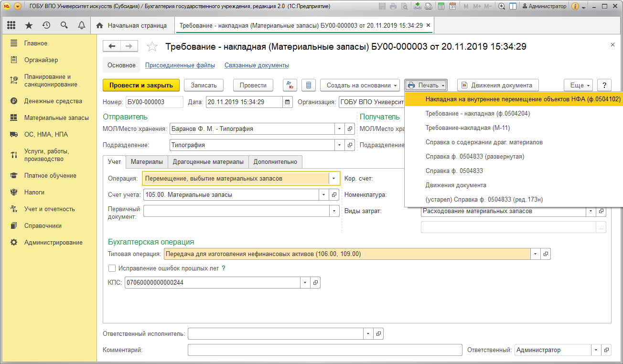The image size is (623, 364).
Task: Switch to Дополнительно tab
Action: click(x=275, y=161)
